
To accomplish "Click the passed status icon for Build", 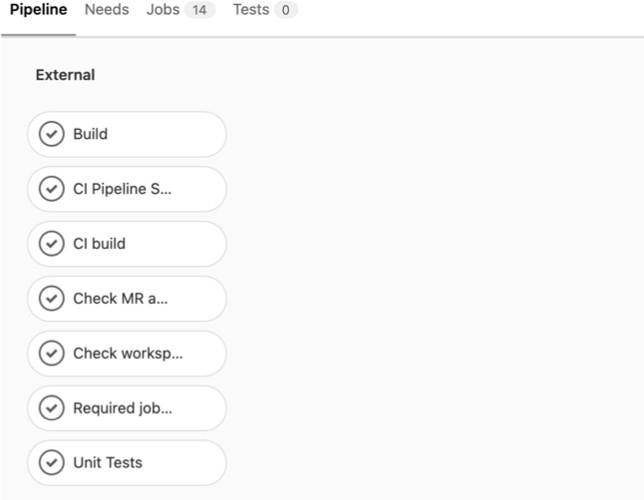I will point(51,134).
